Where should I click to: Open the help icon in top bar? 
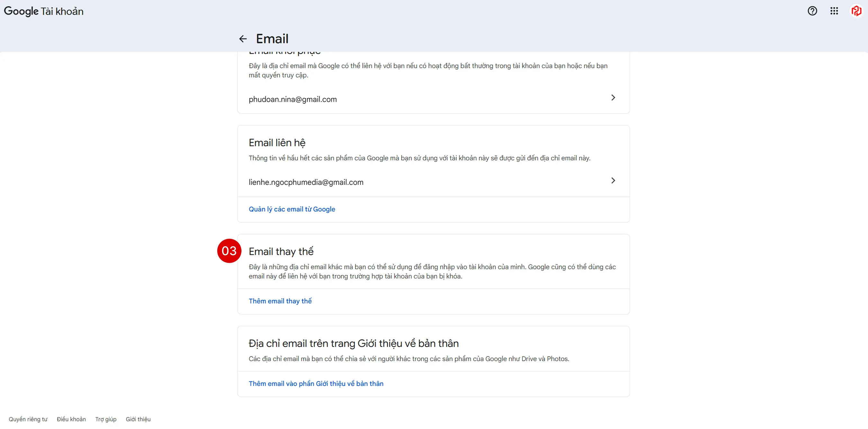coord(813,11)
